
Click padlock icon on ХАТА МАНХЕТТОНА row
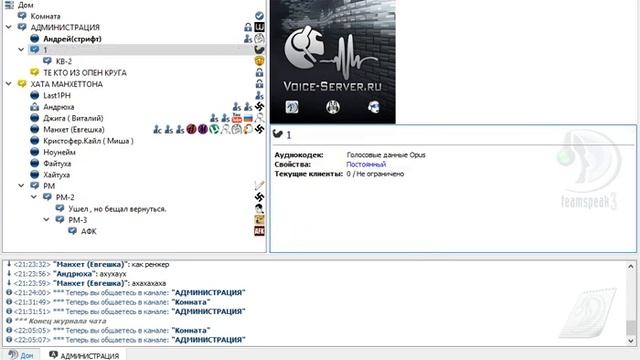259,84
